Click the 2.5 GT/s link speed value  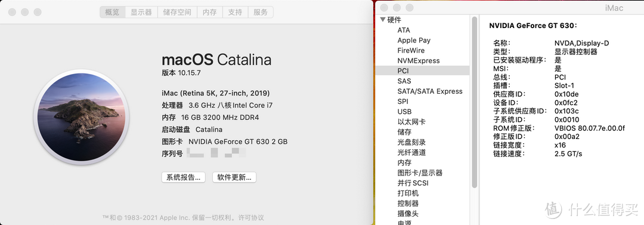pos(568,154)
